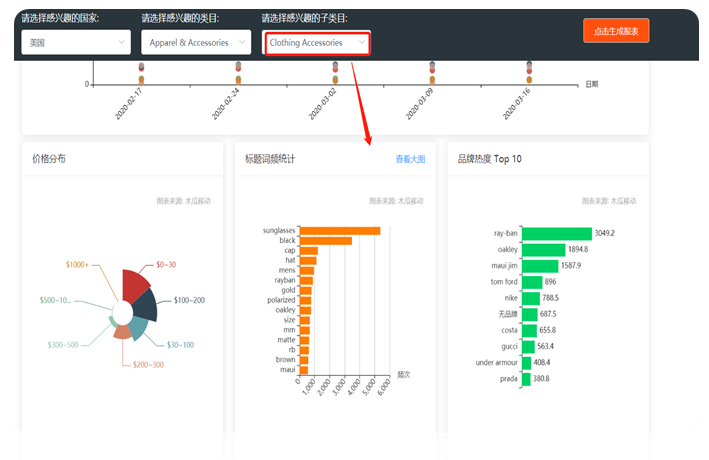Open the 查看大图 link
The width and height of the screenshot is (709, 460).
pyautogui.click(x=410, y=159)
